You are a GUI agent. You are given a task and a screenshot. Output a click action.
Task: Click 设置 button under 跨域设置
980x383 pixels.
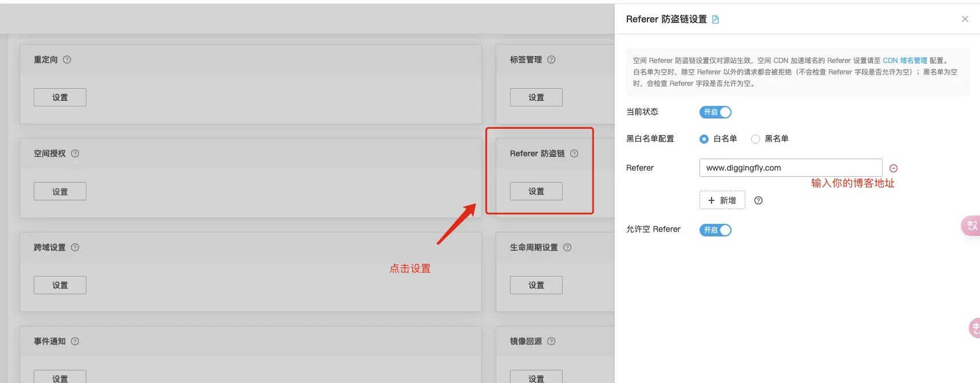point(60,285)
